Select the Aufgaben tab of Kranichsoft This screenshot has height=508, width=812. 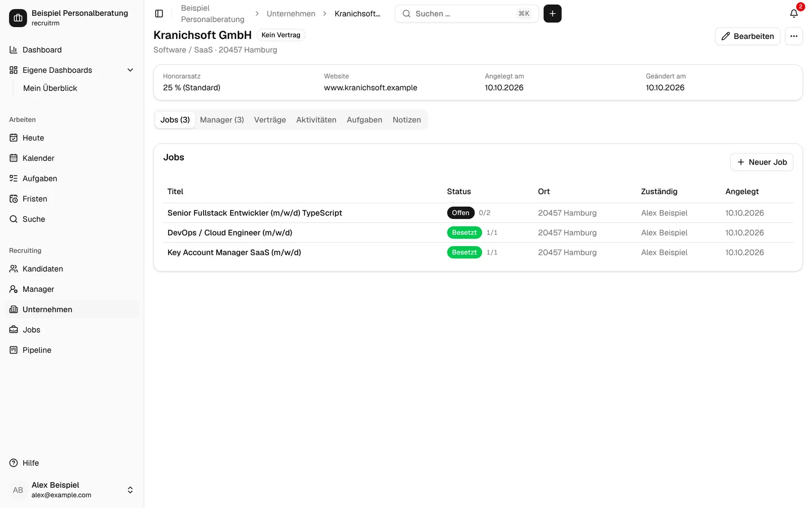click(x=364, y=120)
